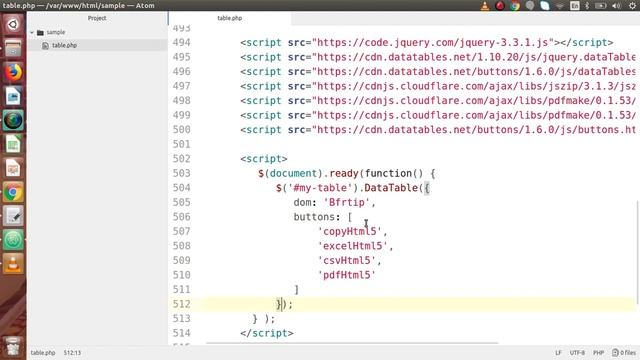This screenshot has width=640, height=360.
Task: Place cursor on 'copyHtml5' string
Action: tap(349, 231)
